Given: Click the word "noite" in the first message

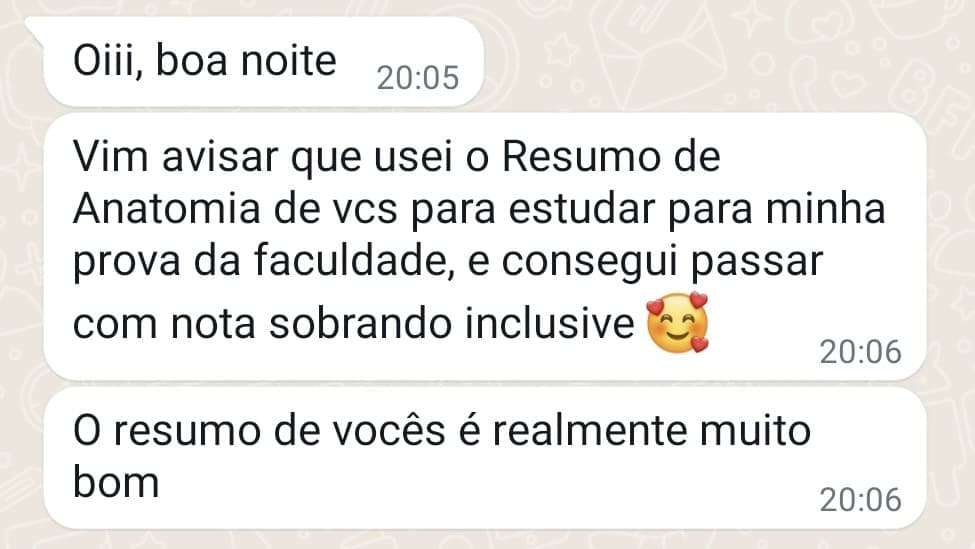Looking at the screenshot, I should (x=289, y=61).
